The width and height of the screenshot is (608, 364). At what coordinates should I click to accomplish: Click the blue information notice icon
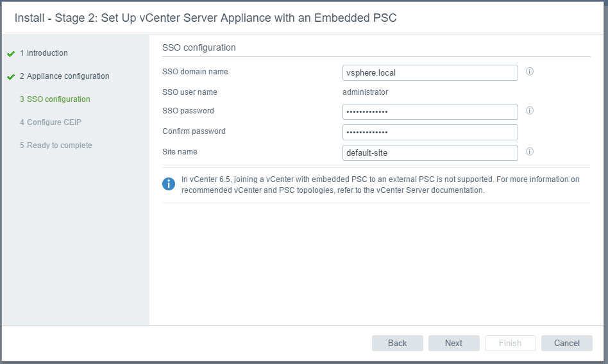point(169,184)
